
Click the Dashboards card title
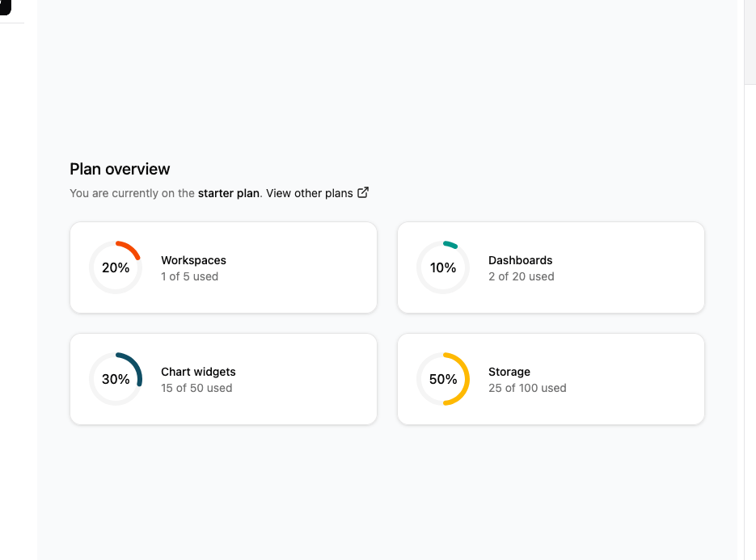[520, 260]
